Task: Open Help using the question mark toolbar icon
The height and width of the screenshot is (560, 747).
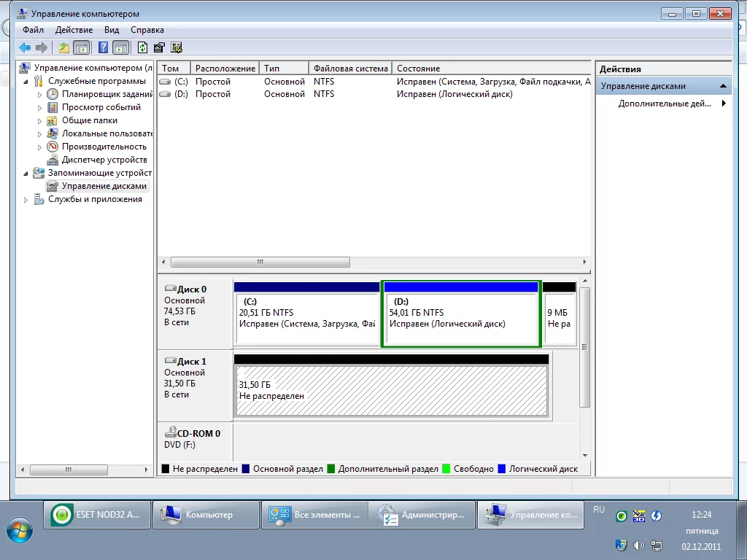Action: [x=103, y=48]
